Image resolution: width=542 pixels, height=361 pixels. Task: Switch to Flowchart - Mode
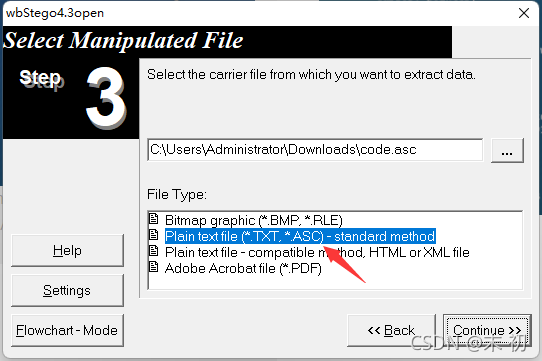67,331
